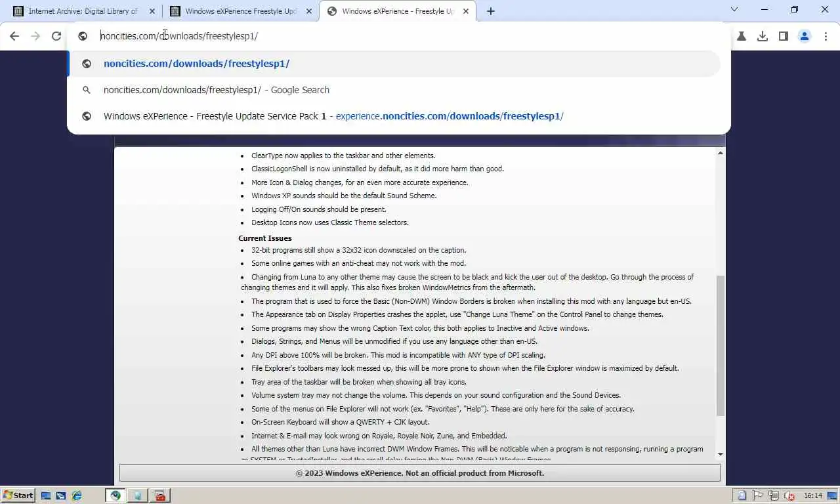Click the Current Issues heading
840x504 pixels.
[x=265, y=238]
